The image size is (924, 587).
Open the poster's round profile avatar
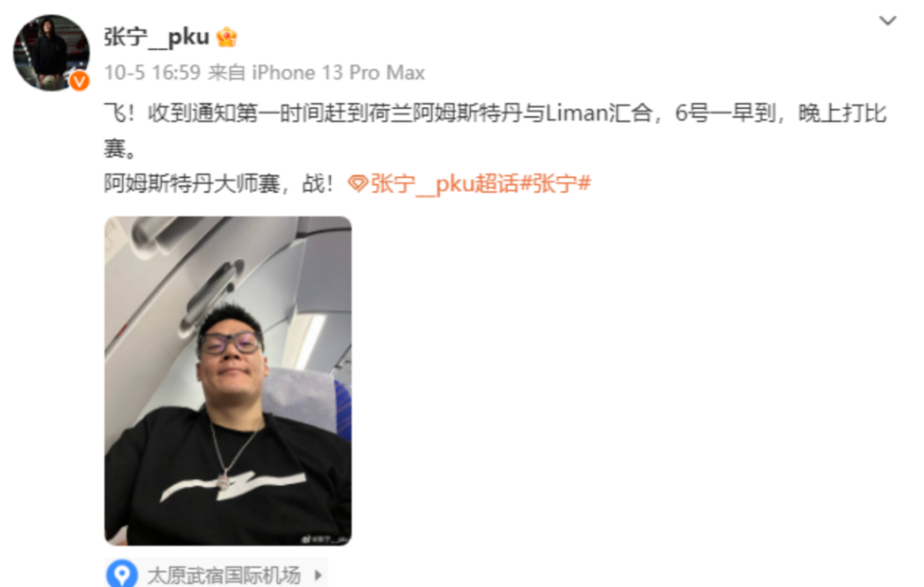pos(51,53)
